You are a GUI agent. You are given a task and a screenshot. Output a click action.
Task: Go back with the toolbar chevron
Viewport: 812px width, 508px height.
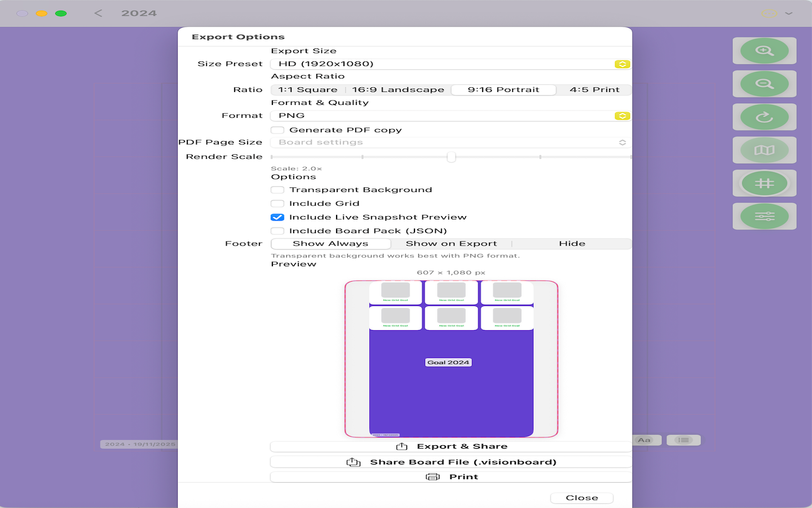98,13
